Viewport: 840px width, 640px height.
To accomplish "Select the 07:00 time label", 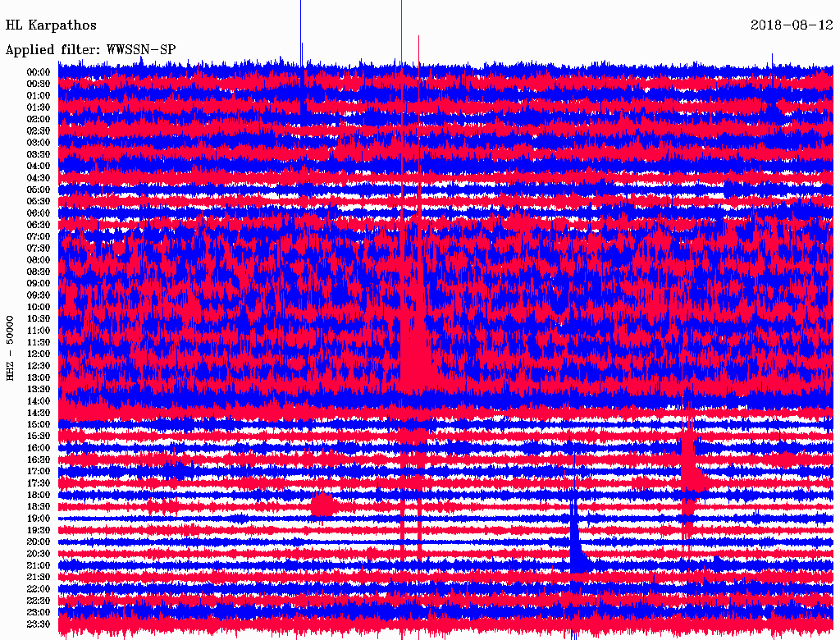I will coord(39,236).
